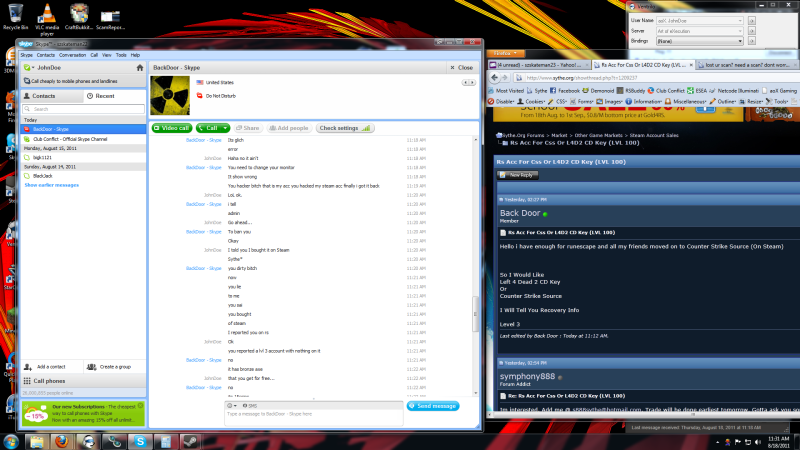Open the Club Conflict - Official Skype Channel chat
This screenshot has width=800, height=450.
coord(83,139)
